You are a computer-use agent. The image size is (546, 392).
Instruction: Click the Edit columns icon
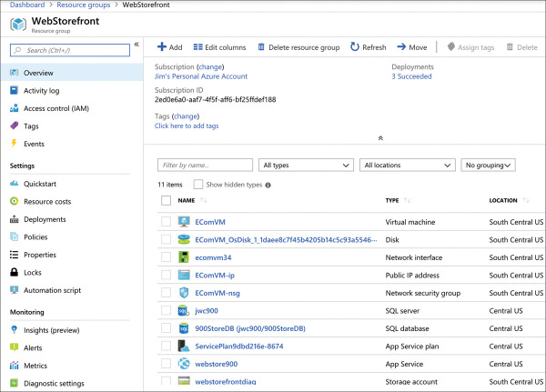click(197, 47)
